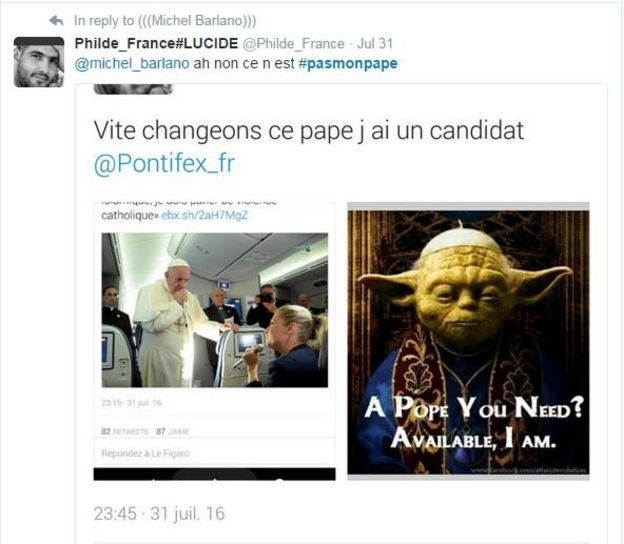Click quoted tweet text Vite changeons ce pape
Screen dimensions: 624x544
(x=308, y=131)
